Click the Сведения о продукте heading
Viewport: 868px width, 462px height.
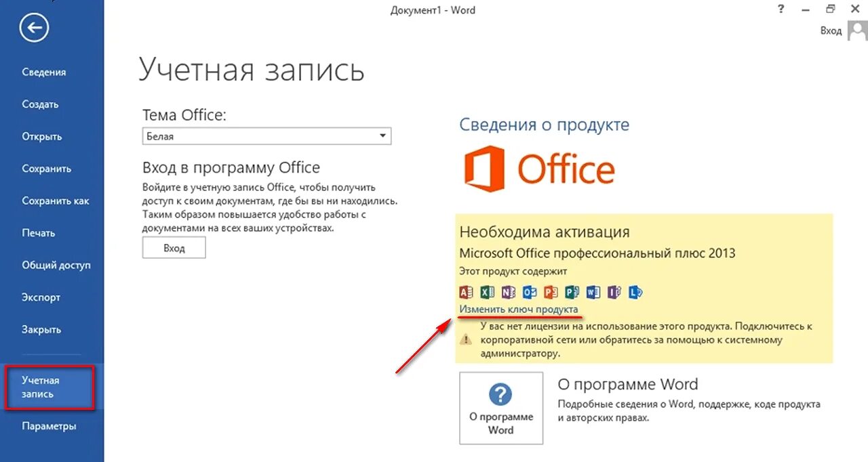click(545, 125)
